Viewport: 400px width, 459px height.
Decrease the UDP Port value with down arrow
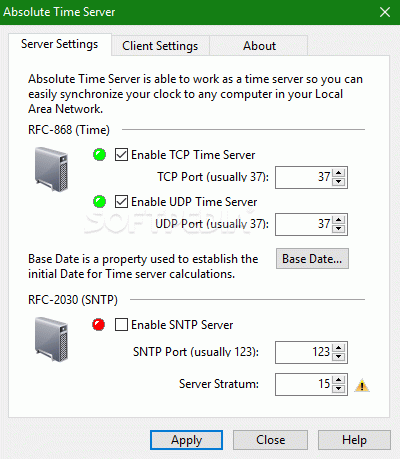click(339, 229)
